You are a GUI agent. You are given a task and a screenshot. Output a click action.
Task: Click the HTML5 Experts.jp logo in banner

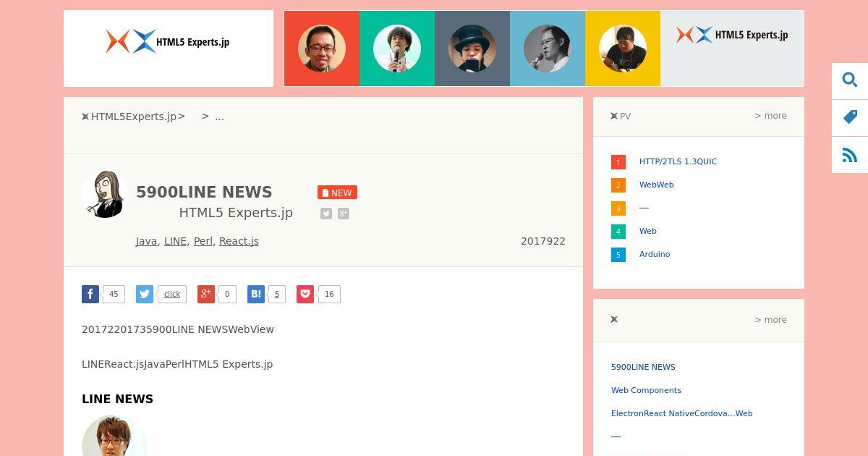pyautogui.click(x=732, y=35)
